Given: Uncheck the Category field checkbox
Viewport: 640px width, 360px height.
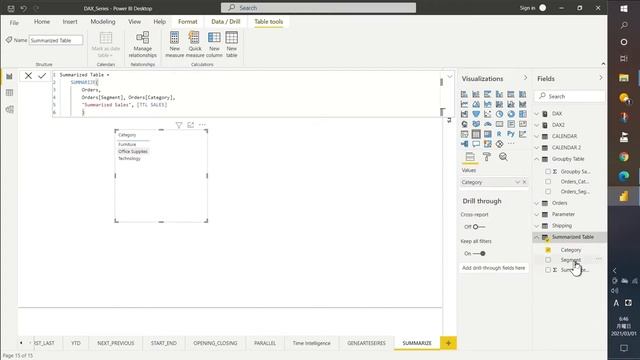Looking at the screenshot, I should (548, 250).
